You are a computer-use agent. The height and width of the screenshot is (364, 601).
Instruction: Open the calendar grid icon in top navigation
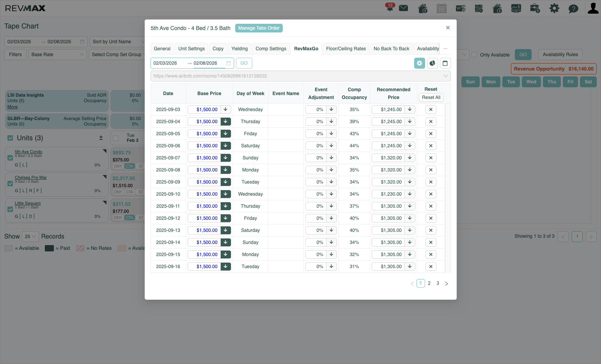(x=441, y=8)
